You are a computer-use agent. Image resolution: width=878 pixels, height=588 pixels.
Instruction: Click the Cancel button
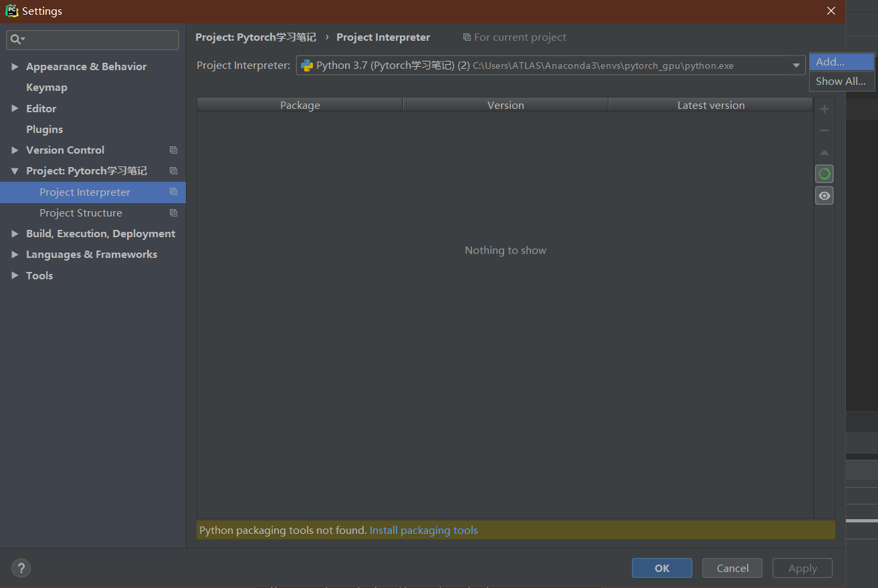[x=732, y=568]
